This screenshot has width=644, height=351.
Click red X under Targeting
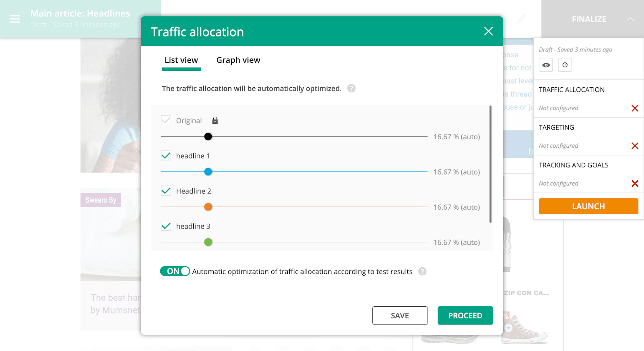coord(635,146)
